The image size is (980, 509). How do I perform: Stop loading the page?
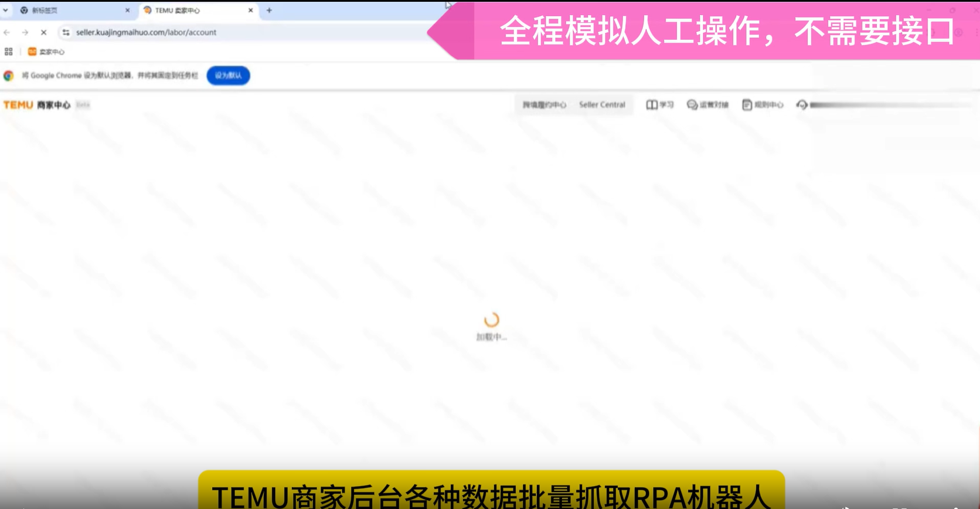[43, 32]
